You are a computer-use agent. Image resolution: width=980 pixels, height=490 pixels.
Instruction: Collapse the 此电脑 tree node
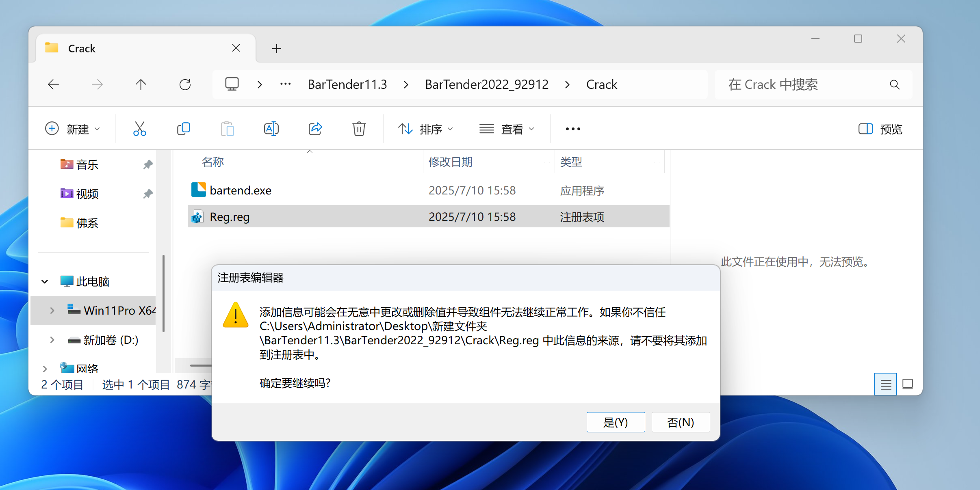45,281
